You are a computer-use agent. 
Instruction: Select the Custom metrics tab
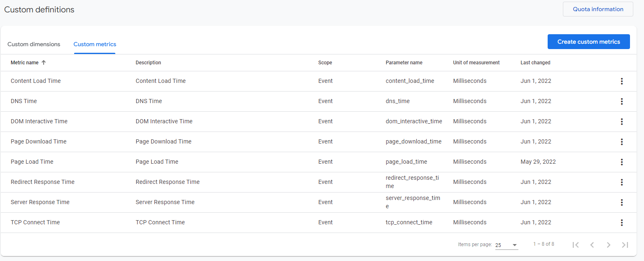pos(95,44)
